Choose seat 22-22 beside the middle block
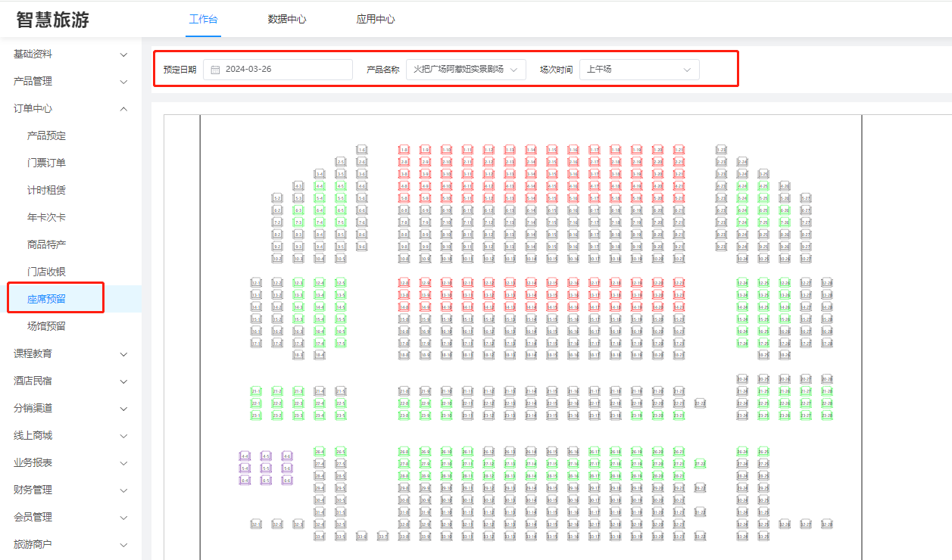 700,403
